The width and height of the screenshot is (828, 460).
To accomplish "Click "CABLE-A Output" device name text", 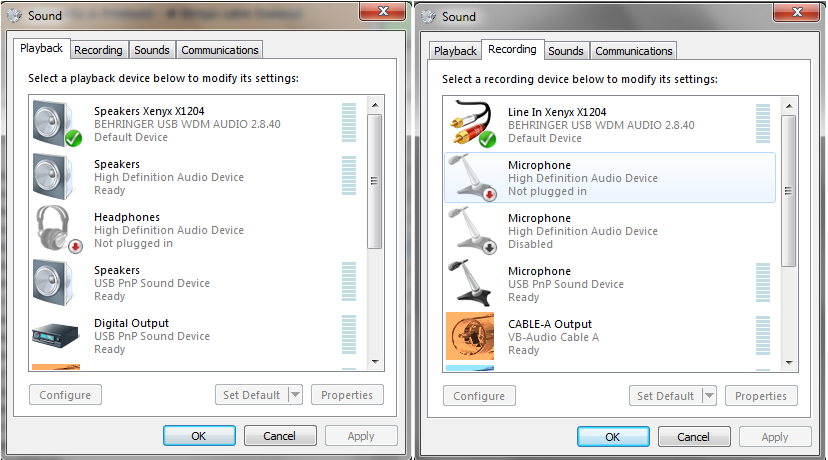I will [x=550, y=324].
